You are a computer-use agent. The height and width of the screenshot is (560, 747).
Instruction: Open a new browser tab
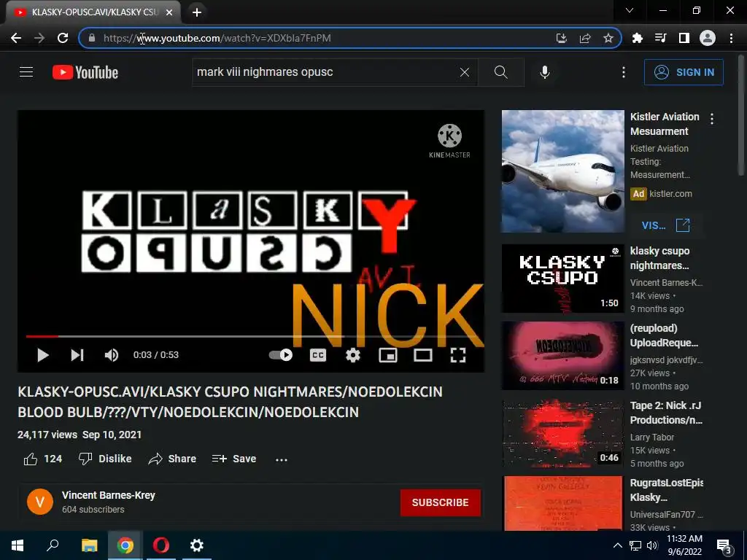click(197, 12)
